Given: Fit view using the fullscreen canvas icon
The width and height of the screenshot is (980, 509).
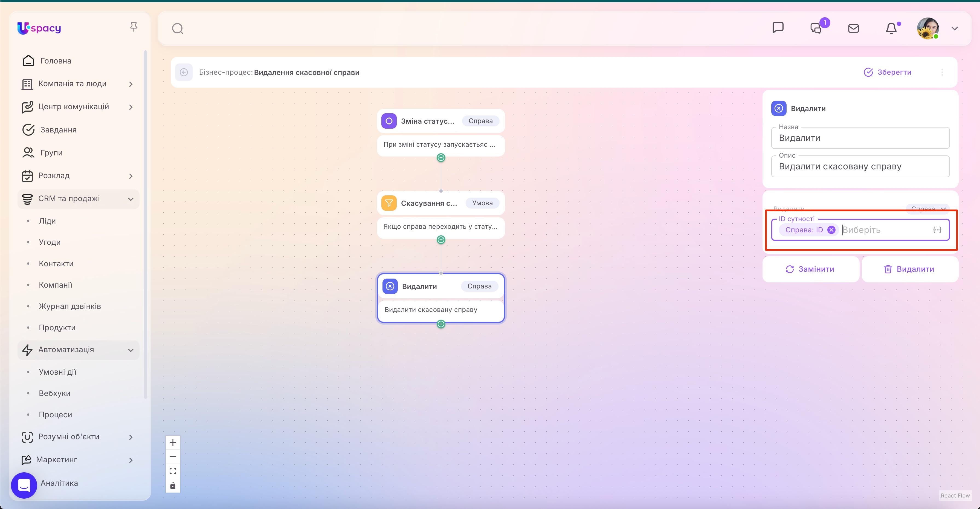Looking at the screenshot, I should click(173, 471).
